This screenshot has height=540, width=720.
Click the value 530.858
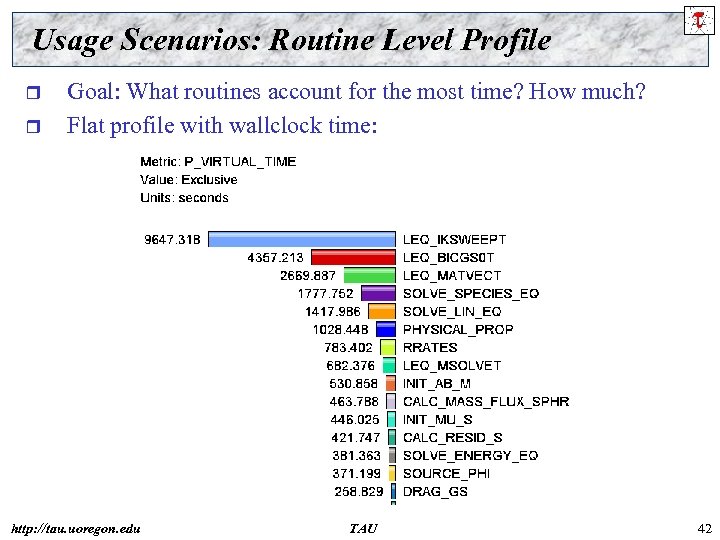click(x=353, y=383)
